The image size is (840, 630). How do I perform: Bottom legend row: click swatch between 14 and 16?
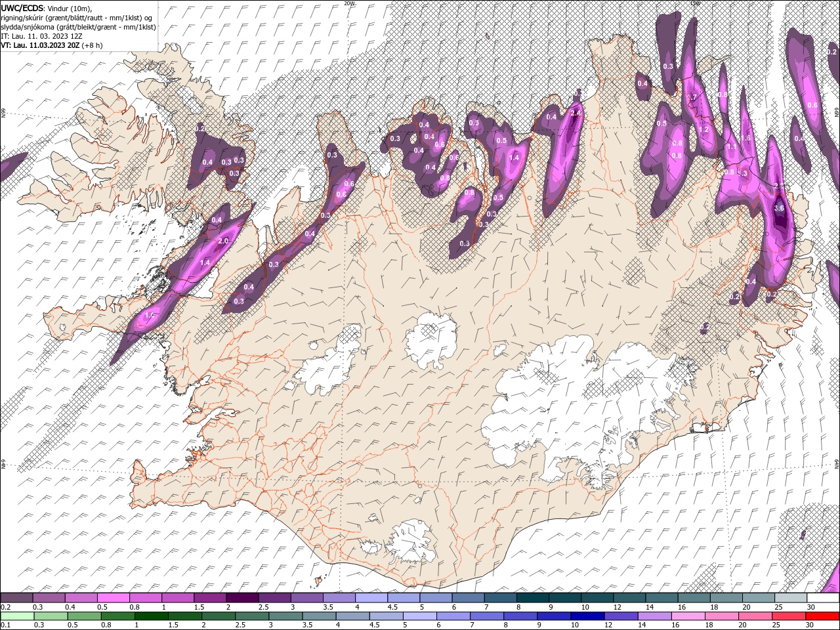tap(655, 616)
